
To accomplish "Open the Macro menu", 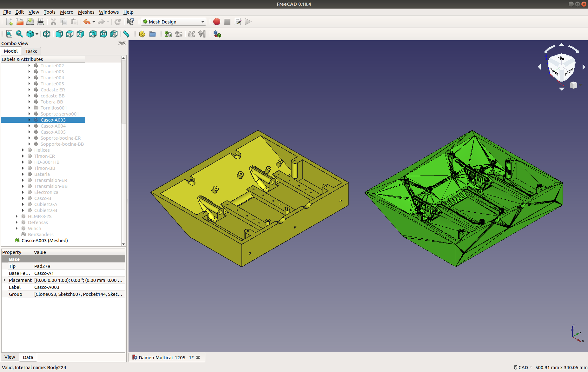I will [x=67, y=12].
